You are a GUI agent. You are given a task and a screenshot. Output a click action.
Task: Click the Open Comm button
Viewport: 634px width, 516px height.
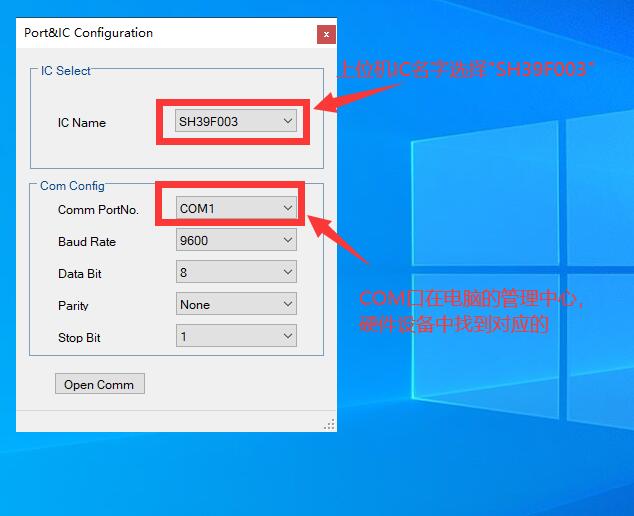click(99, 384)
